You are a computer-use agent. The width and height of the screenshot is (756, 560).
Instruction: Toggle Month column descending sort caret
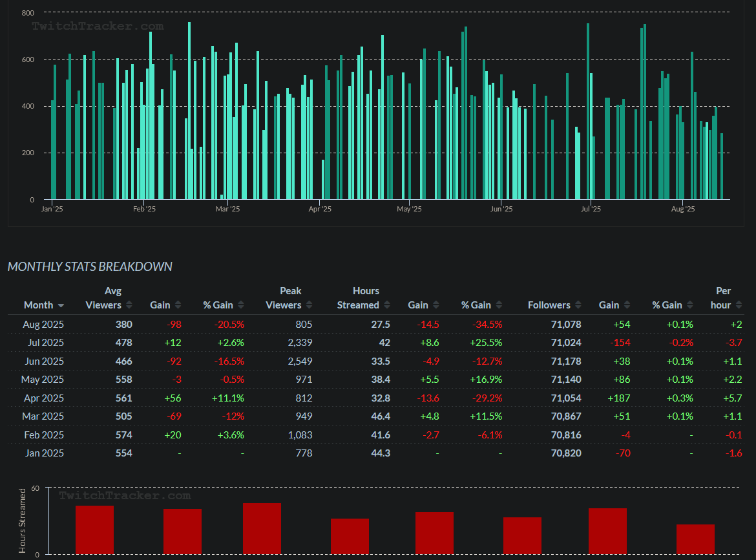(61, 305)
